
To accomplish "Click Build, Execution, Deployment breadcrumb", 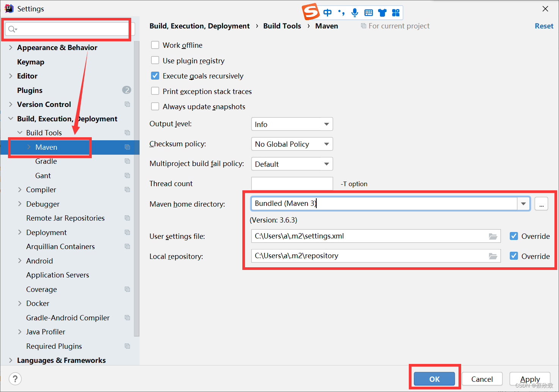I will [x=199, y=26].
